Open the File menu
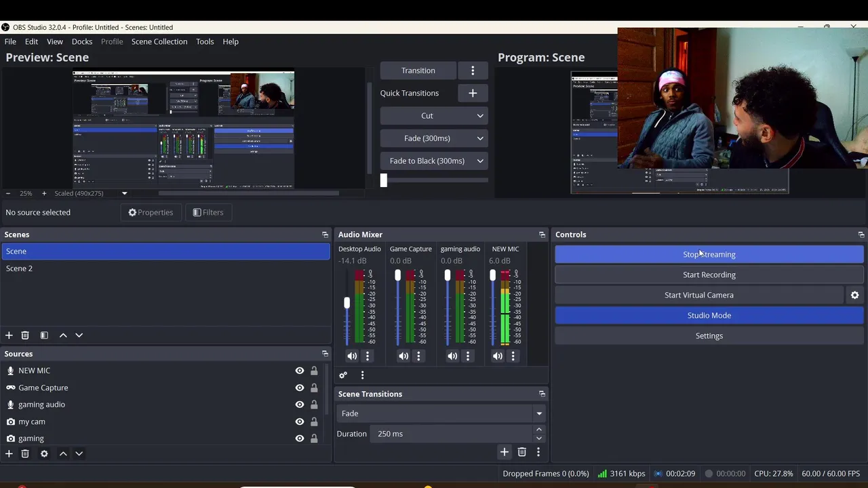This screenshot has height=488, width=868. pos(10,41)
